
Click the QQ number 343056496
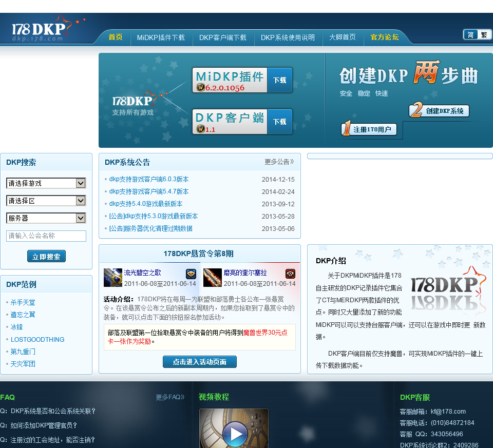point(447,434)
